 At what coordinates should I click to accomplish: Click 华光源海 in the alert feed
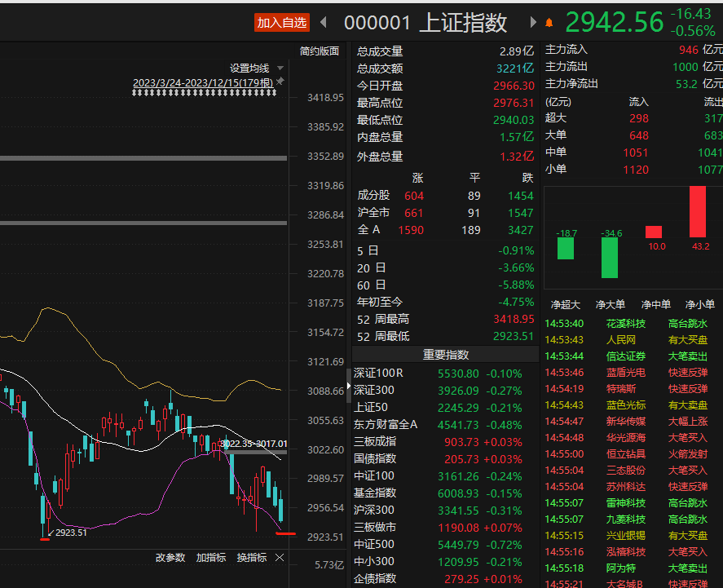pos(626,438)
